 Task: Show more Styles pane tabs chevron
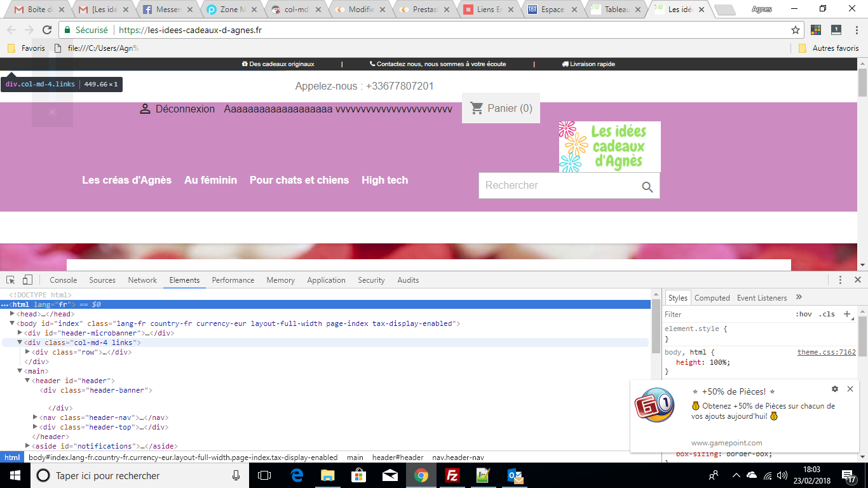[x=799, y=297]
